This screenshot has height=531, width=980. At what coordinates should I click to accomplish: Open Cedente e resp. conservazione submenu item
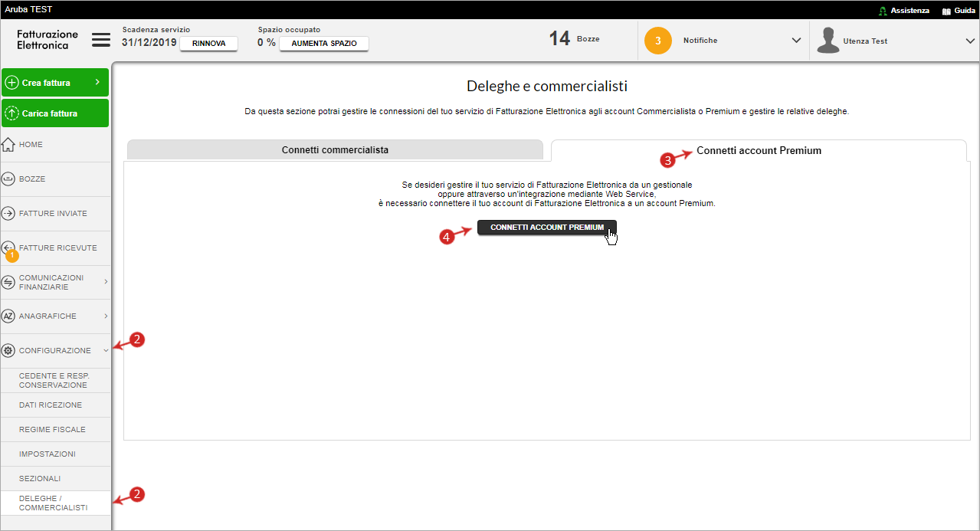click(x=55, y=380)
